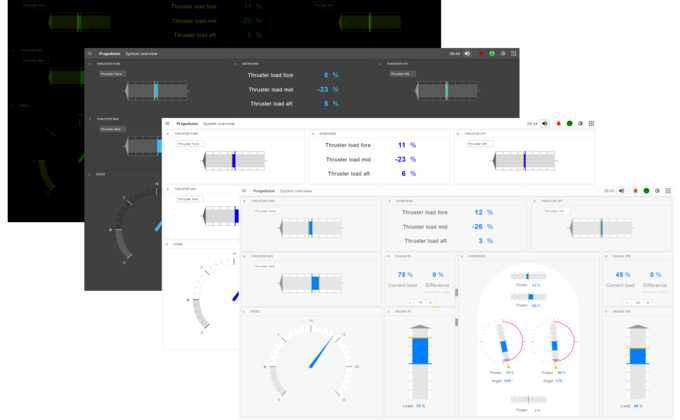
Task: Click red alarm bell in middle white window
Action: tap(558, 124)
